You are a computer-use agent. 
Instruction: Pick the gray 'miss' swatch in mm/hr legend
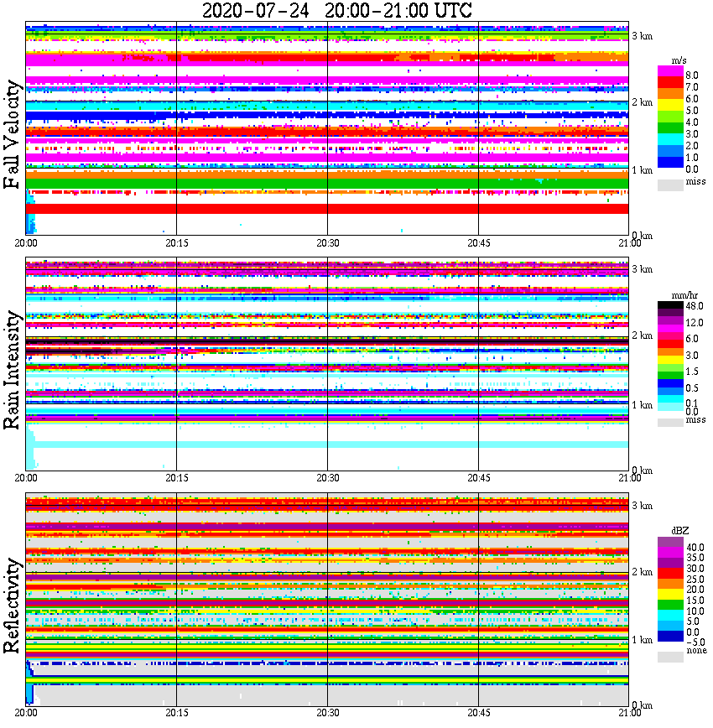[x=670, y=422]
